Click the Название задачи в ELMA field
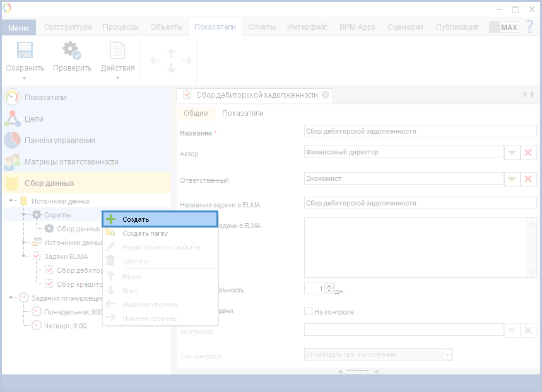Image resolution: width=542 pixels, height=392 pixels. (x=420, y=204)
